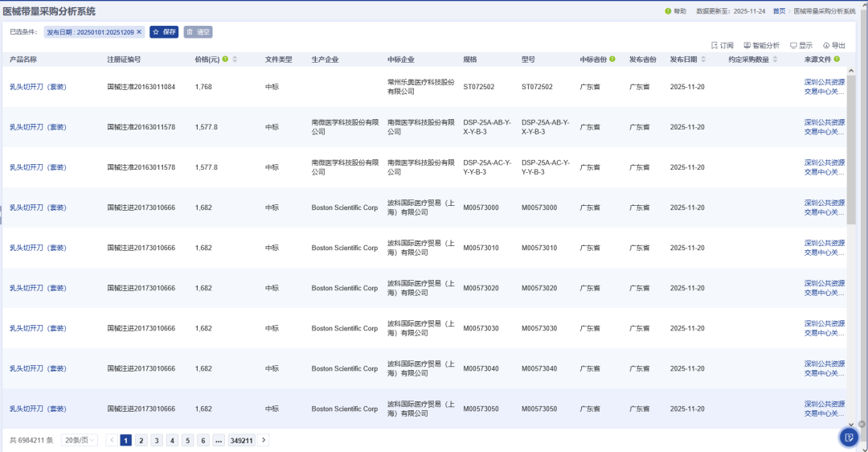
Task: Go to page 6
Action: point(203,441)
